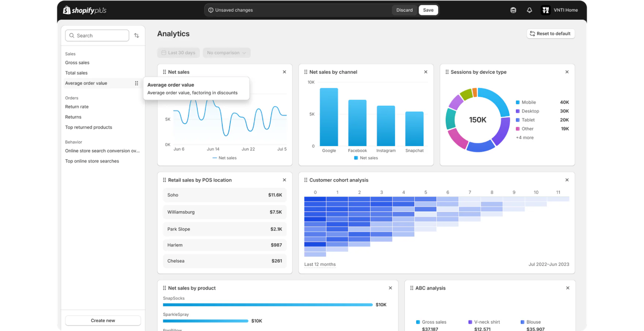Save the dashboard changes

coord(428,10)
